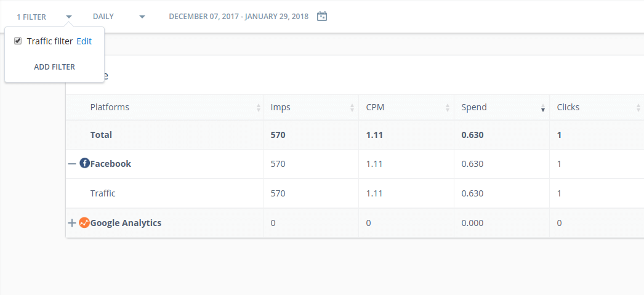
Task: Click the date range December 07 text
Action: coord(238,17)
